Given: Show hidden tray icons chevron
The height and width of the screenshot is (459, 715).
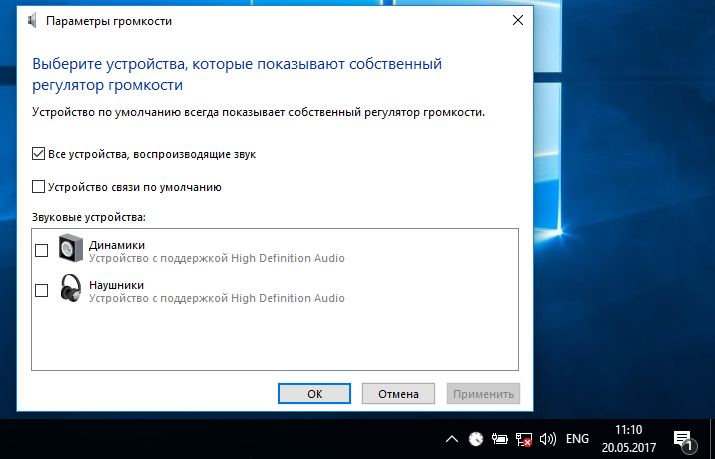Looking at the screenshot, I should click(x=452, y=439).
